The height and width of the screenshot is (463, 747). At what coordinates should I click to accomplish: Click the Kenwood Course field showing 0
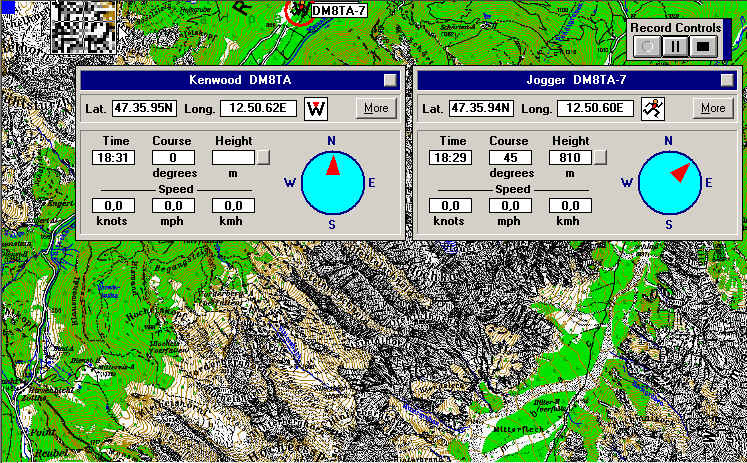tap(173, 158)
